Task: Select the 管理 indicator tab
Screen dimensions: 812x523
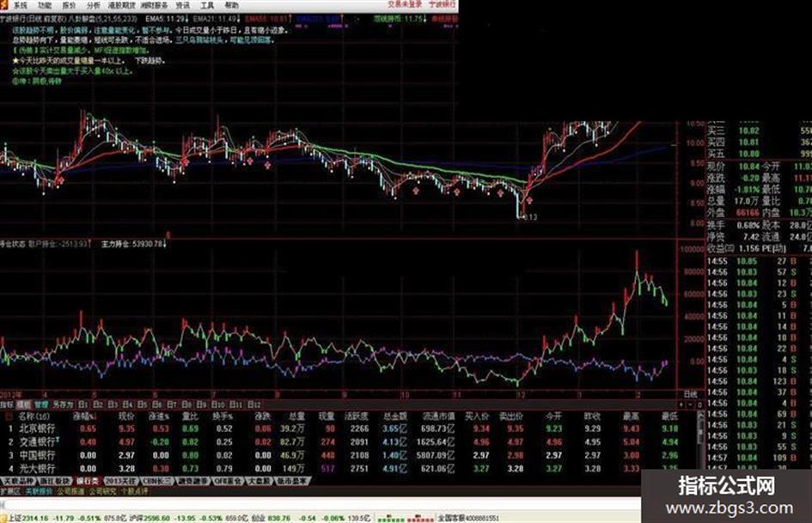Action: click(x=41, y=404)
